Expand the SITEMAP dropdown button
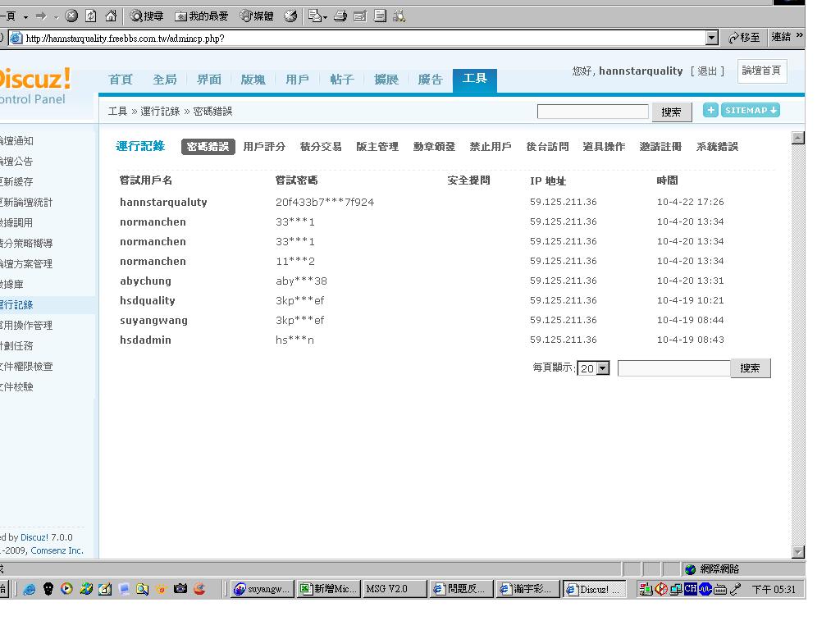The height and width of the screenshot is (630, 840). pos(751,110)
